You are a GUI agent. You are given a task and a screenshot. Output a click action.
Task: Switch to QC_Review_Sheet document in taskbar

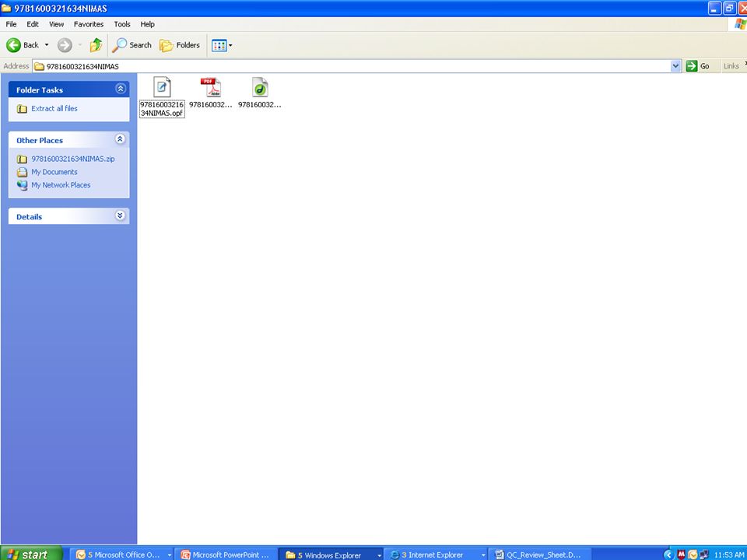540,555
